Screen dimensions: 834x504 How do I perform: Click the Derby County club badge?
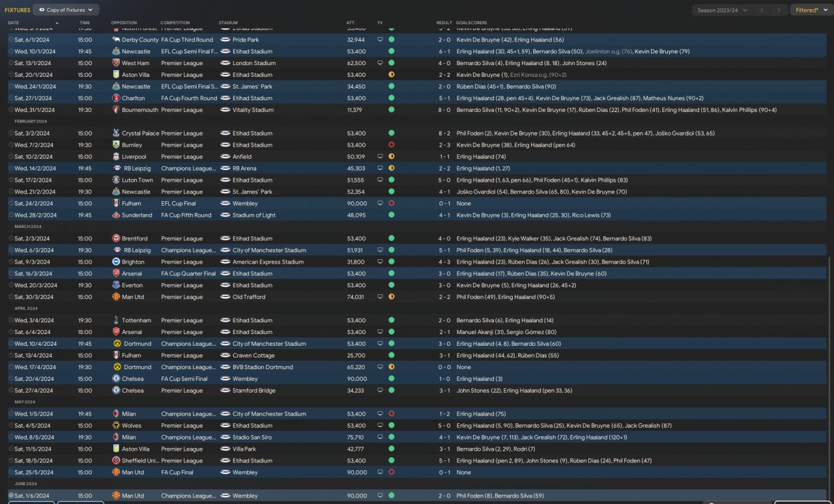pos(116,40)
